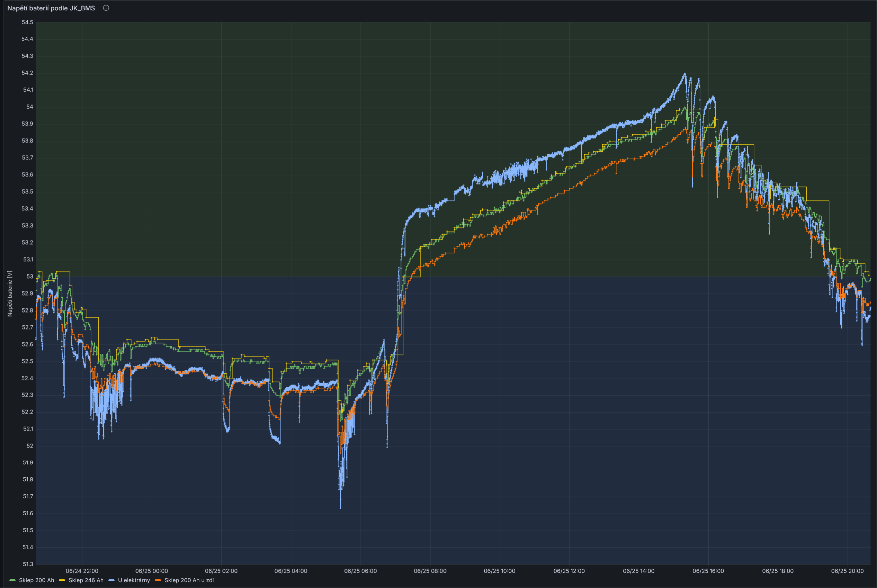This screenshot has height=588, width=877.
Task: Toggle the Sklep 200 Ah u zdi legend label
Action: click(189, 580)
